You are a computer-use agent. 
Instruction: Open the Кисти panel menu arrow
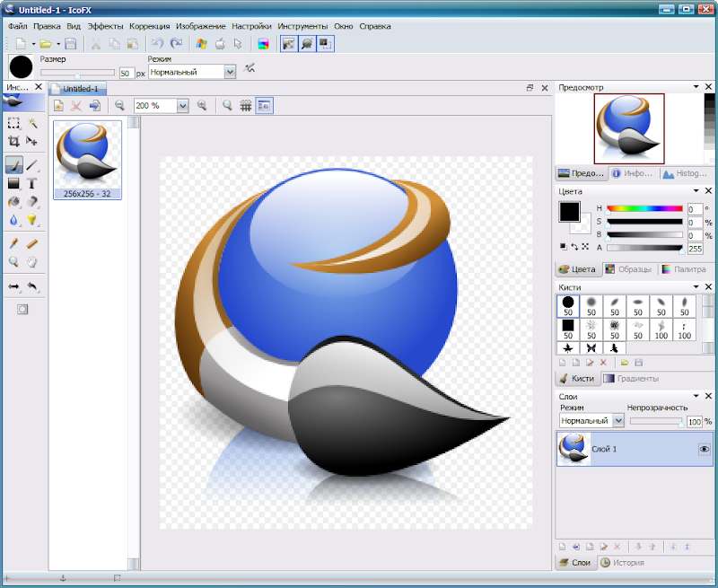696,286
